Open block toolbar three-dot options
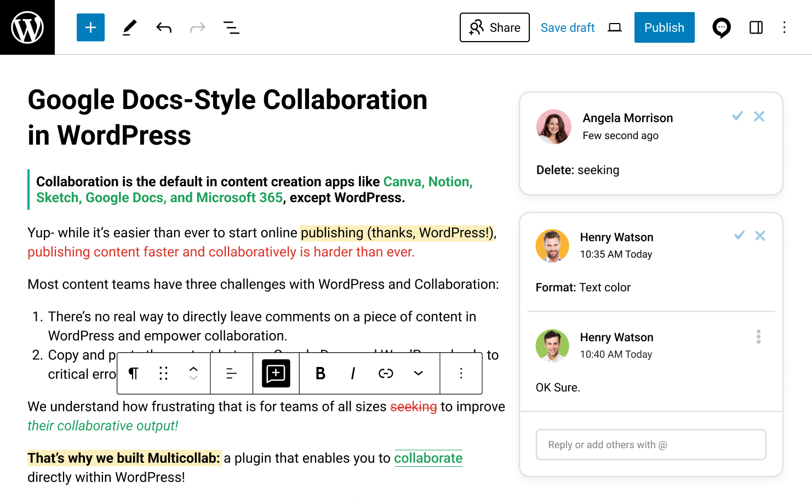This screenshot has height=504, width=812. pos(461,374)
